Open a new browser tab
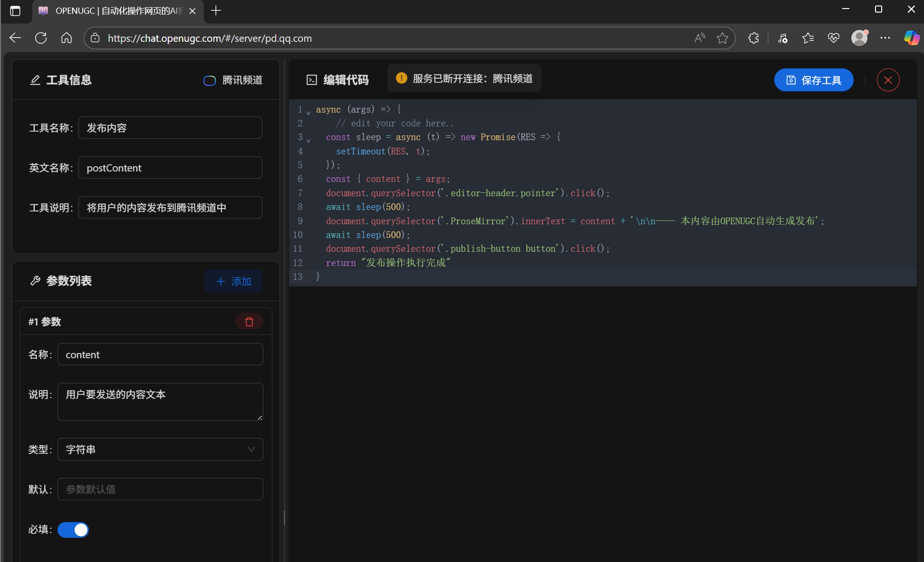 [216, 10]
